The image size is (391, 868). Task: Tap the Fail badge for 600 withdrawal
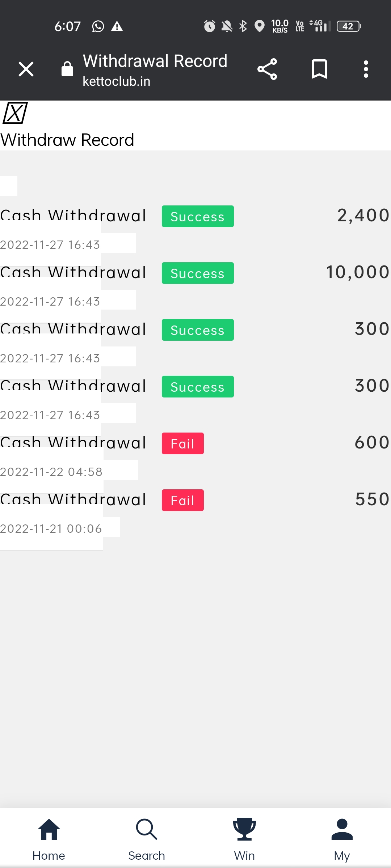(x=182, y=444)
